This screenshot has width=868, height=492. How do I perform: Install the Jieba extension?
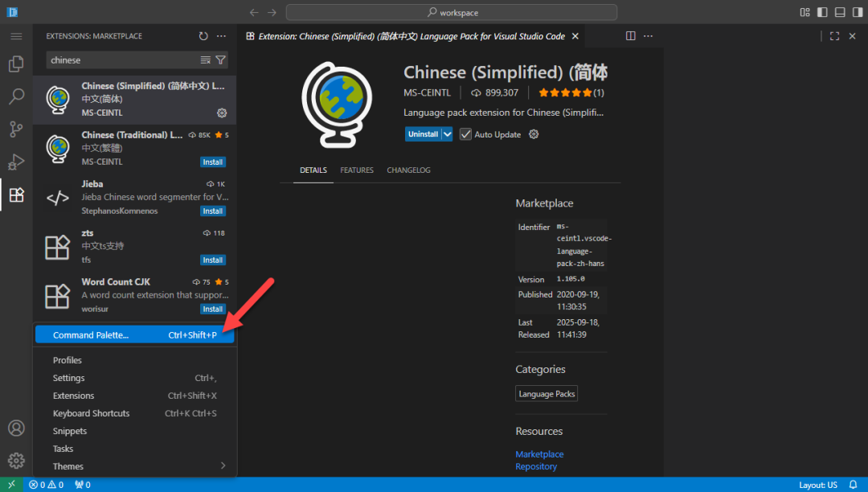(x=212, y=211)
